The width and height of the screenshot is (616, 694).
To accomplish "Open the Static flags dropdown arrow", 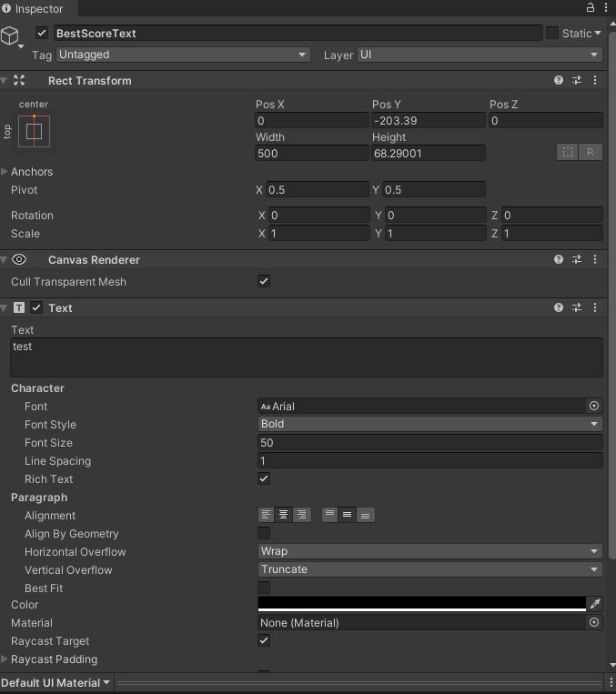I will (598, 33).
